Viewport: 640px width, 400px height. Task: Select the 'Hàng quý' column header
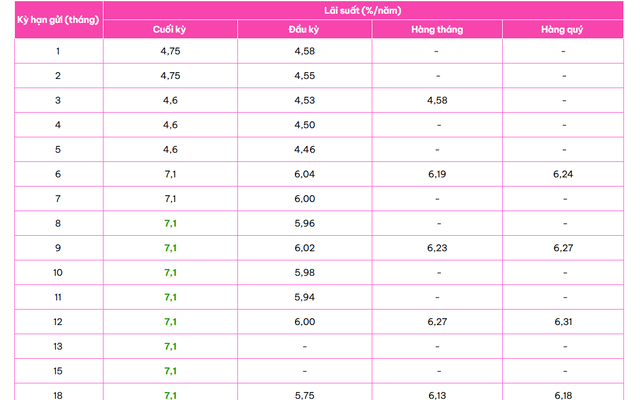(x=563, y=30)
